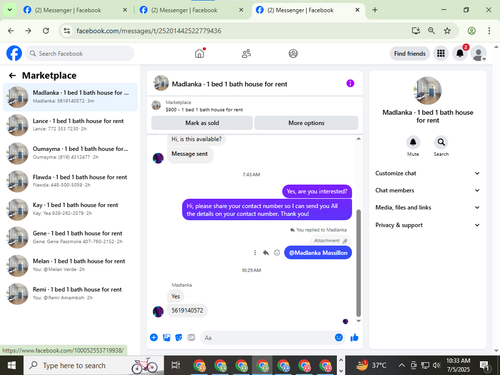Open the Madlanka conversation in the list
500x375 pixels.
click(70, 97)
